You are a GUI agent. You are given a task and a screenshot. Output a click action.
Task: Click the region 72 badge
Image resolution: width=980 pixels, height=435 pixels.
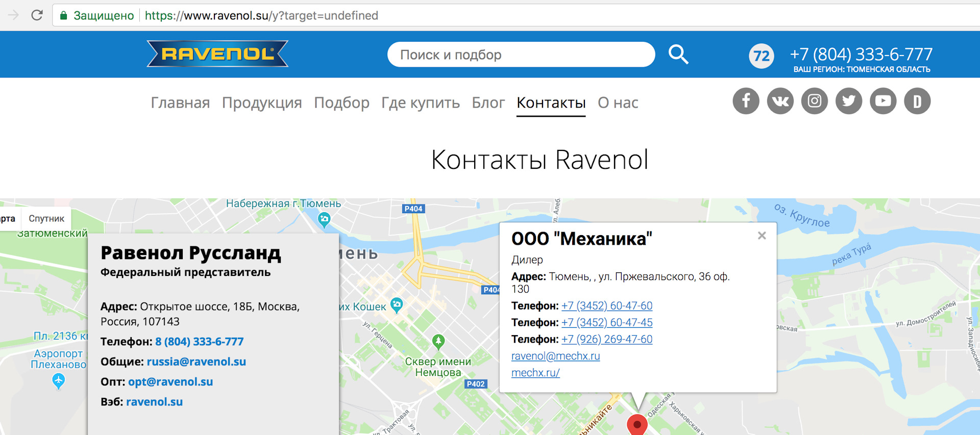[x=761, y=56]
